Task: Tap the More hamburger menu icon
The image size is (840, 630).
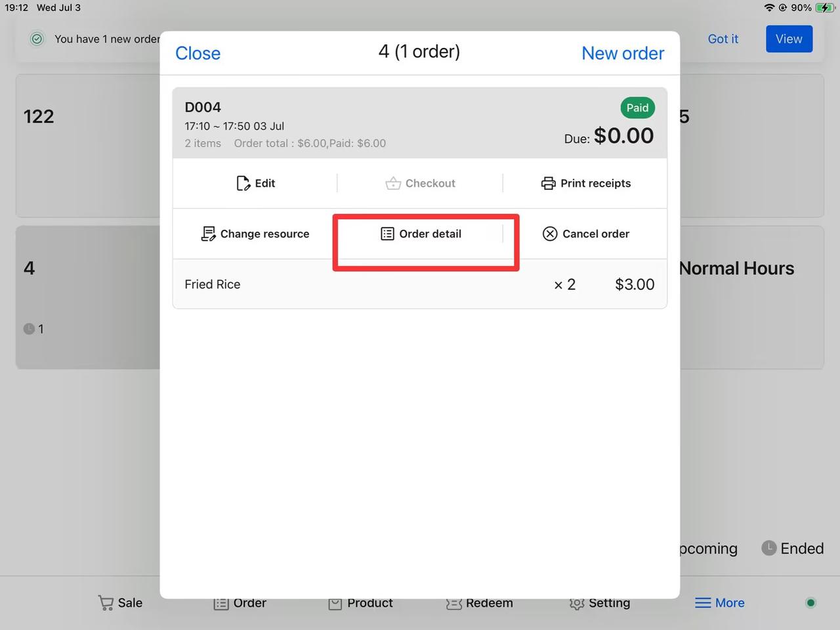Action: pyautogui.click(x=703, y=602)
